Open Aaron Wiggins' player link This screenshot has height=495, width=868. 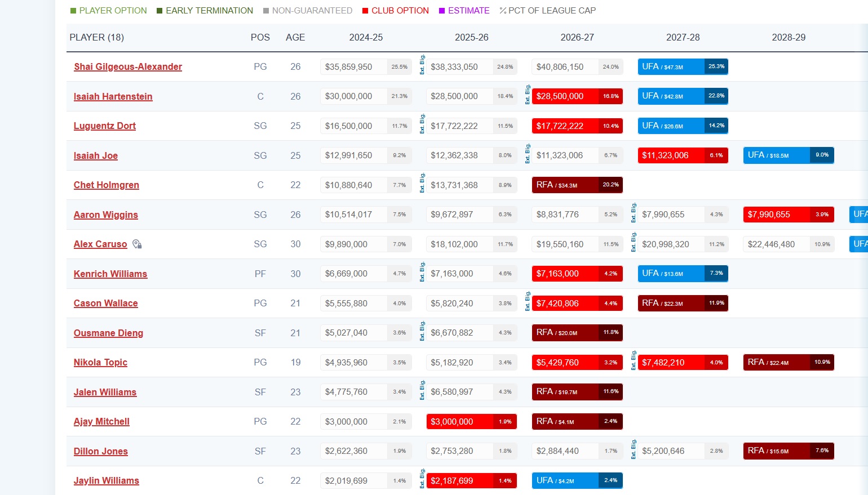[x=106, y=215]
